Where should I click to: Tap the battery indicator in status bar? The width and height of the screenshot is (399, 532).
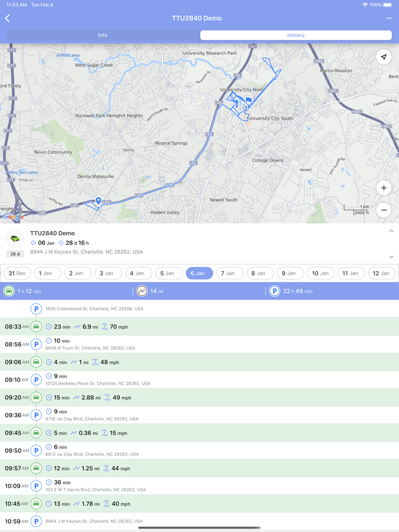tap(388, 5)
